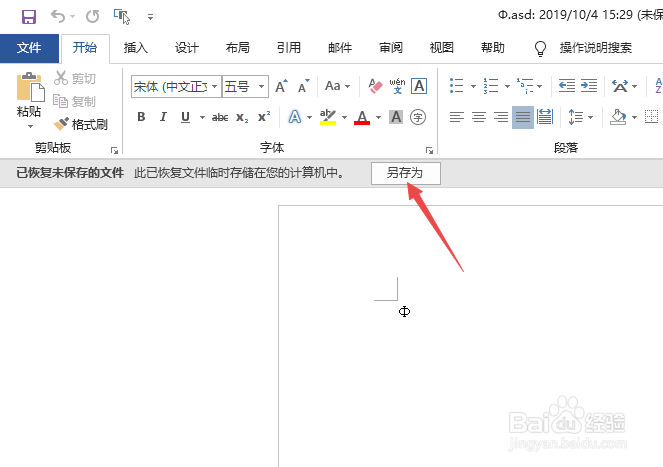This screenshot has width=663, height=467.
Task: Open the 剪贴板 dialog launcher
Action: 114,150
